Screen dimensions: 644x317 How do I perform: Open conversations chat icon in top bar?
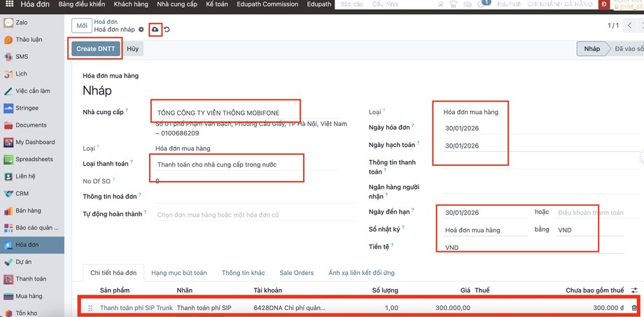(468, 4)
